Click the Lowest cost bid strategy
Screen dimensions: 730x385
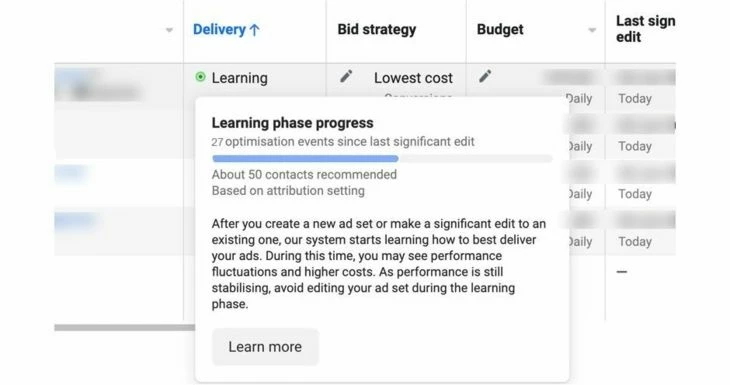pyautogui.click(x=413, y=78)
